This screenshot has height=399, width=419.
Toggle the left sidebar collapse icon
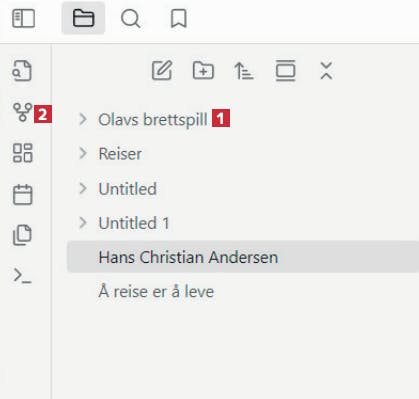(x=23, y=18)
